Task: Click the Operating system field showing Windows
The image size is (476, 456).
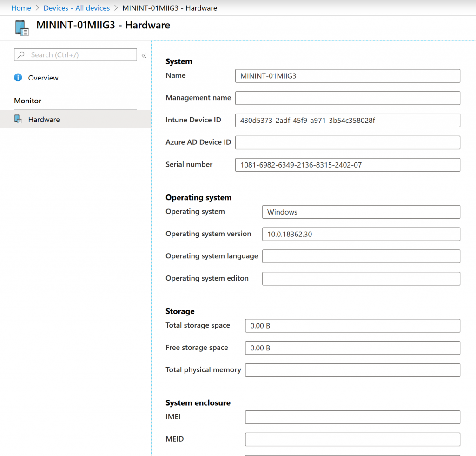Action: tap(361, 212)
